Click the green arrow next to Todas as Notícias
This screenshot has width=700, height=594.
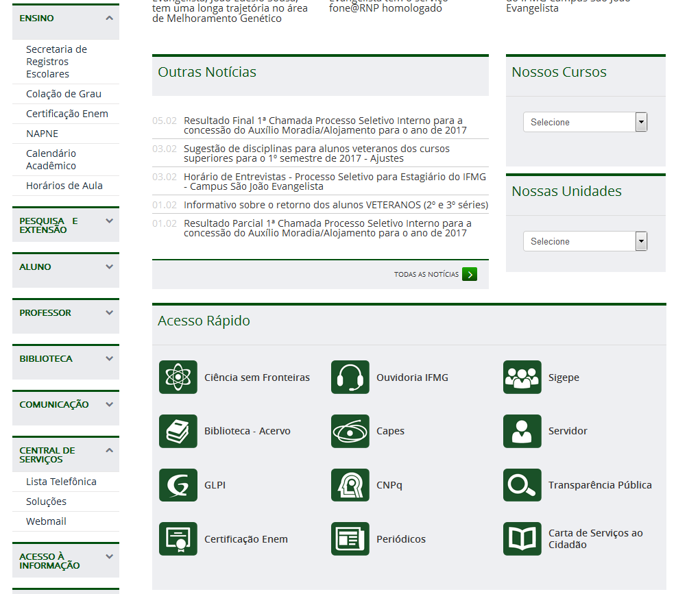point(470,274)
